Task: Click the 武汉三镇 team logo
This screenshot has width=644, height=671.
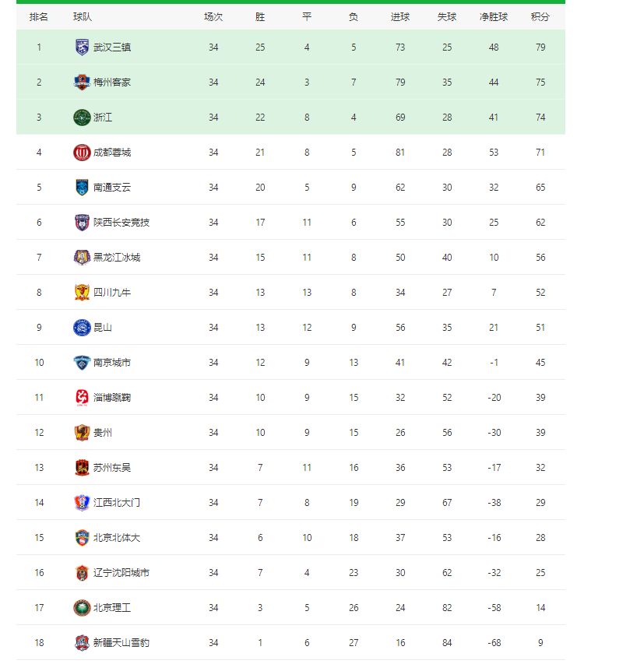Action: click(x=82, y=47)
